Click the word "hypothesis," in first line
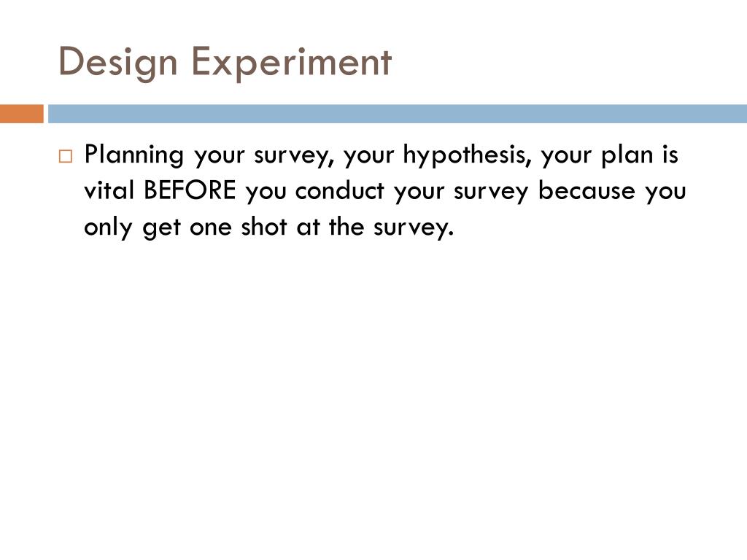Image resolution: width=747 pixels, height=560 pixels. pyautogui.click(x=467, y=156)
